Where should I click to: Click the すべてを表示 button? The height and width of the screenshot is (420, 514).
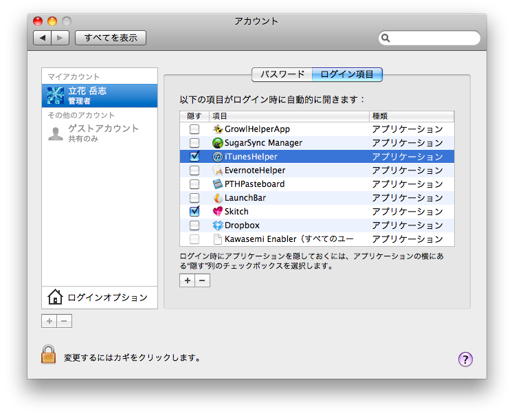coord(111,38)
